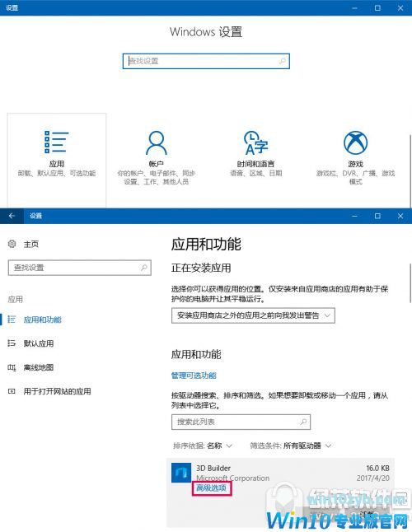Go to 主页 home in the sidebar
Screen dimensions: 412x532
pos(30,244)
